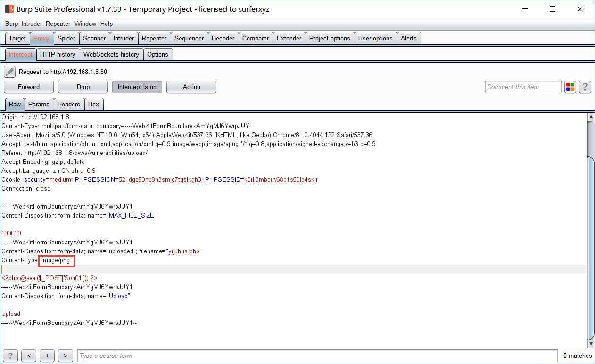Open the Decoder tab
Image resolution: width=595 pixels, height=364 pixels.
pyautogui.click(x=223, y=38)
